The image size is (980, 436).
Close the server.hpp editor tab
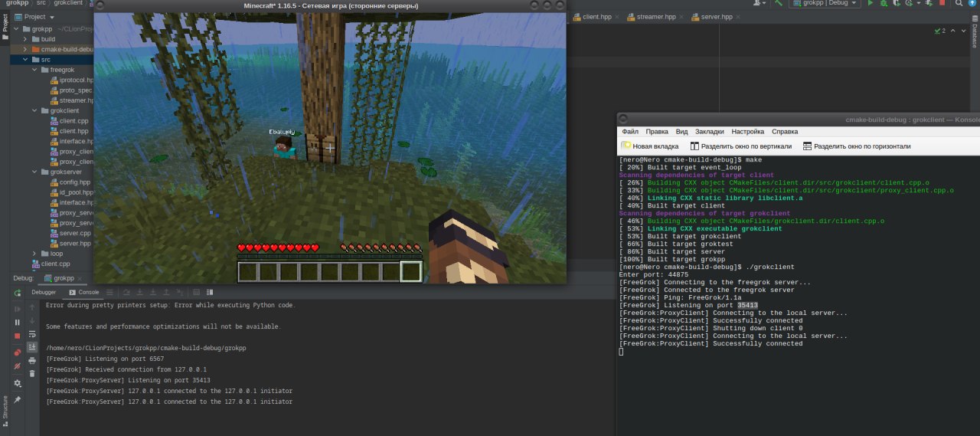(738, 16)
